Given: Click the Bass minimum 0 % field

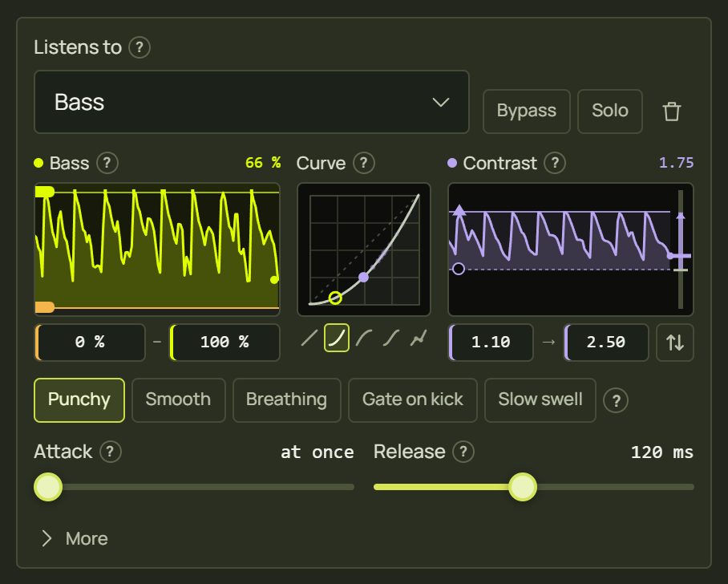Looking at the screenshot, I should [x=90, y=343].
